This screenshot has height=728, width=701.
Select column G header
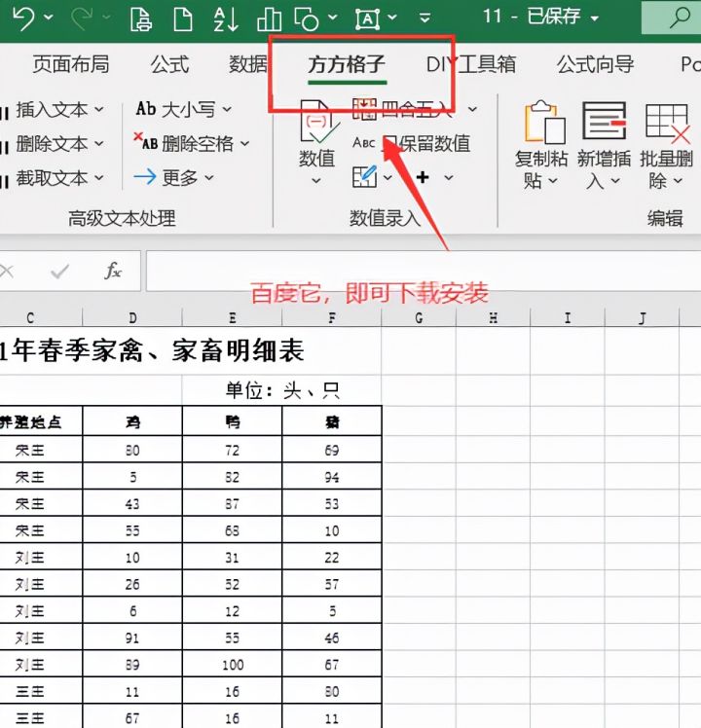click(419, 318)
